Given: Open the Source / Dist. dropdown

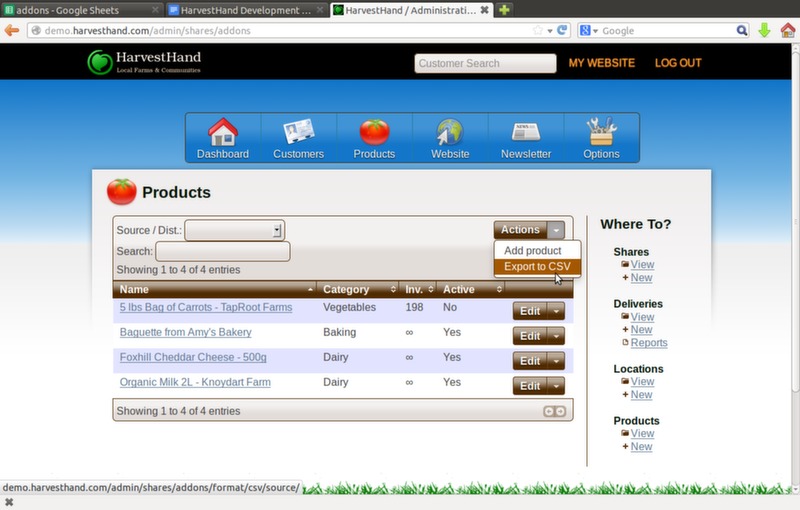Looking at the screenshot, I should pyautogui.click(x=235, y=230).
